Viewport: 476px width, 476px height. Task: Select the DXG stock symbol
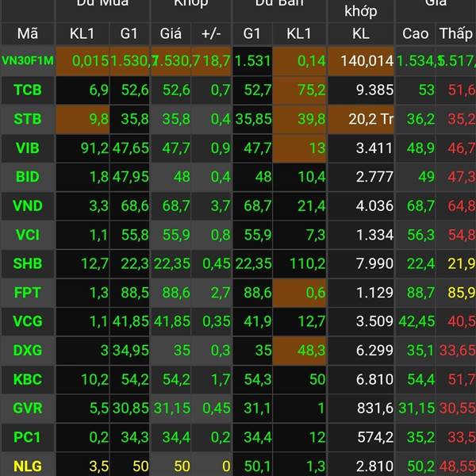tap(28, 351)
